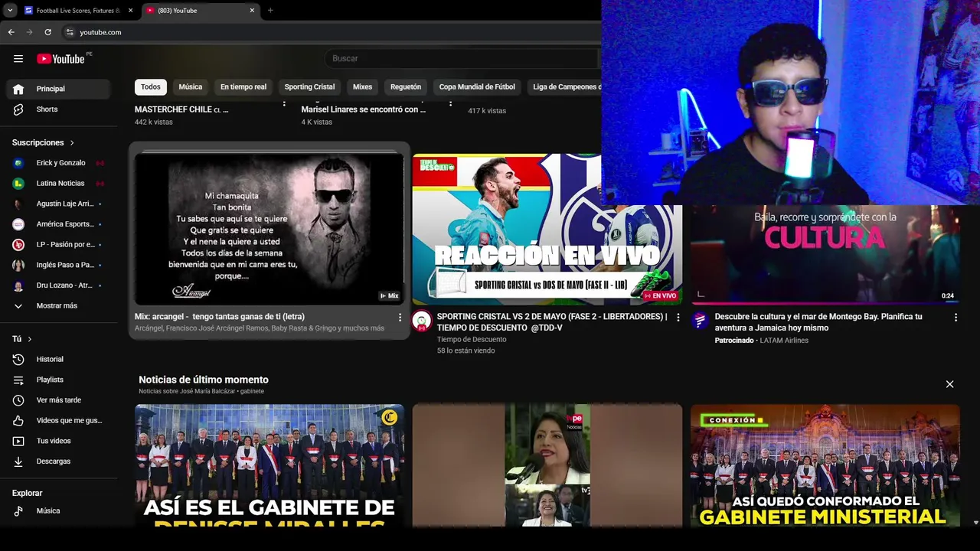Image resolution: width=980 pixels, height=551 pixels.
Task: Open the middle news video with woman speaking
Action: [547, 465]
